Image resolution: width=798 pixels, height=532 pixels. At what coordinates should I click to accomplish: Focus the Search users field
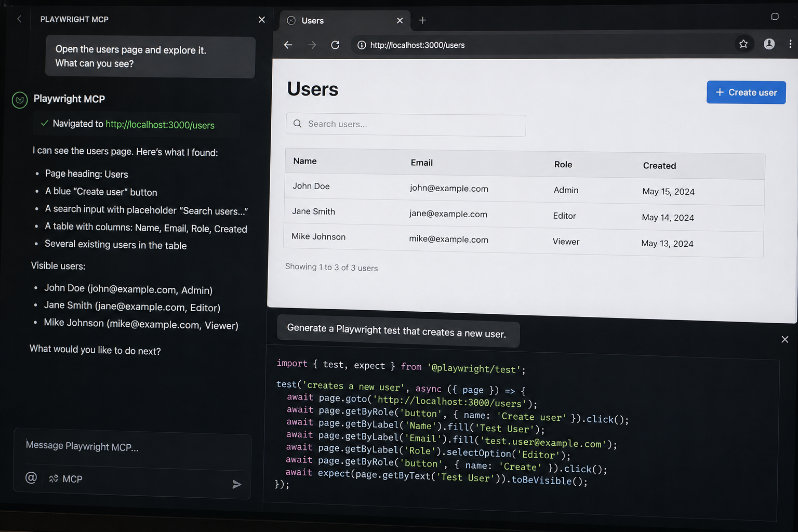(406, 125)
